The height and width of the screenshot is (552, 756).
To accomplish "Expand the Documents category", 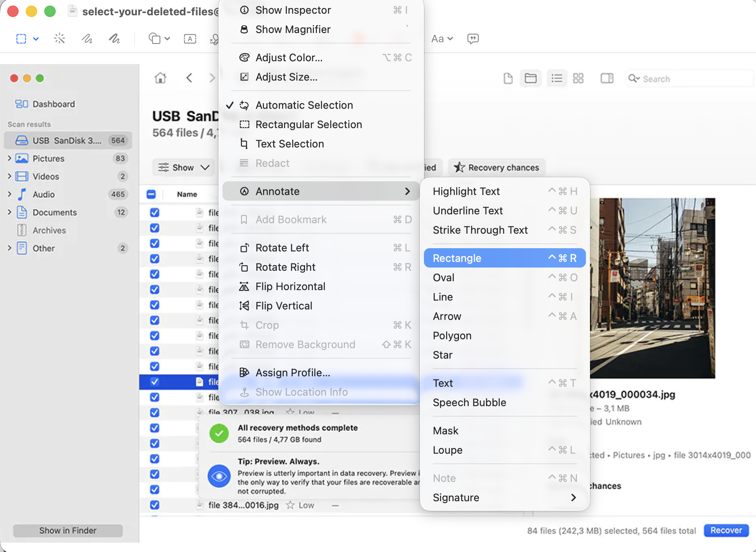I will [9, 212].
